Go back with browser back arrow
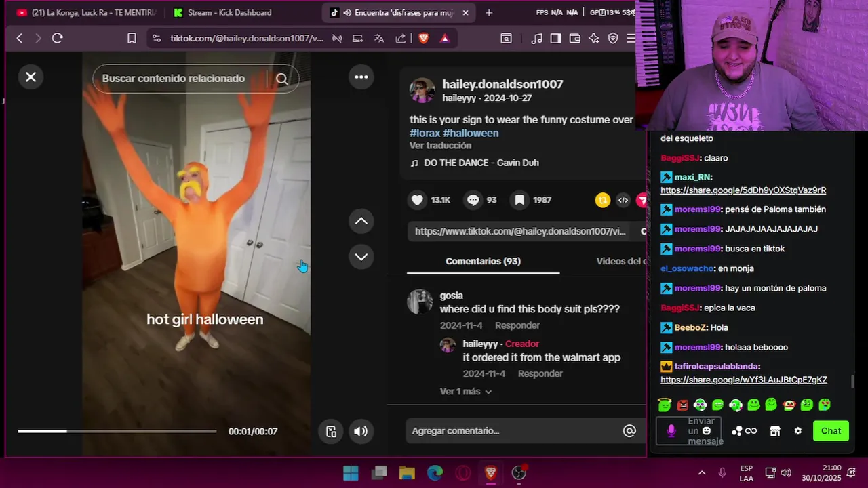 [19, 39]
